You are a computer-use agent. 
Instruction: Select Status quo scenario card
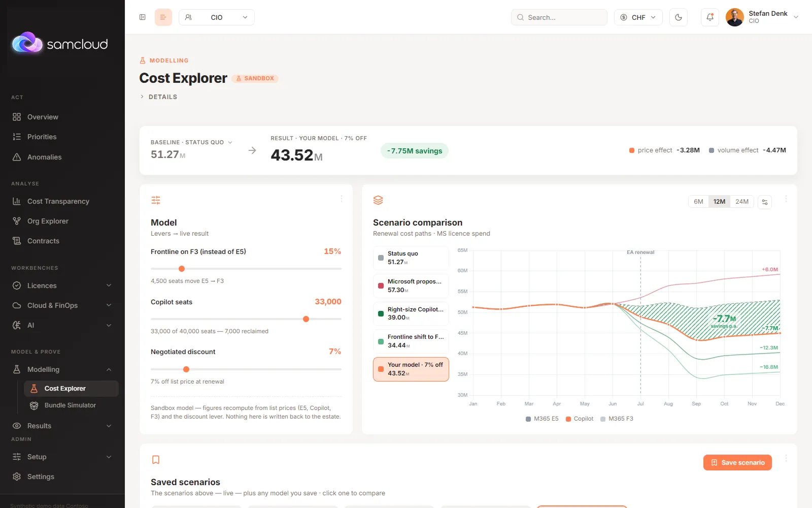(x=411, y=258)
